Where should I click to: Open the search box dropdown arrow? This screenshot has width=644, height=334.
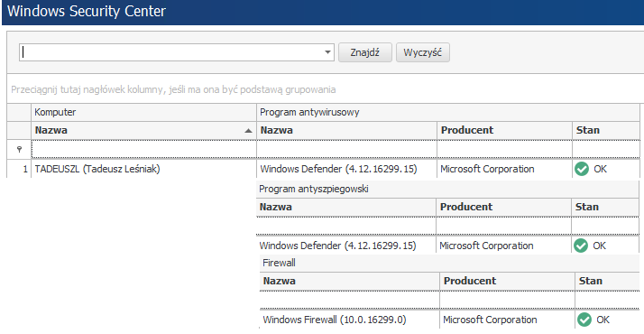(327, 52)
